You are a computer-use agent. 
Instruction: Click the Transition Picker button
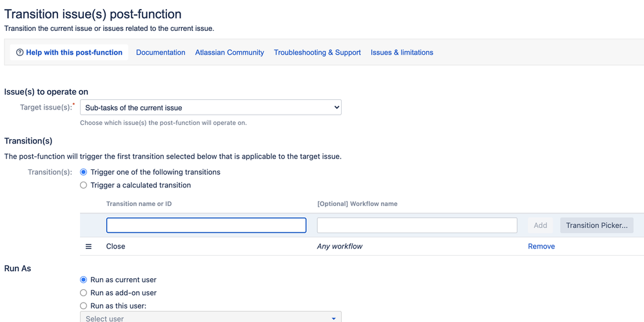point(596,225)
